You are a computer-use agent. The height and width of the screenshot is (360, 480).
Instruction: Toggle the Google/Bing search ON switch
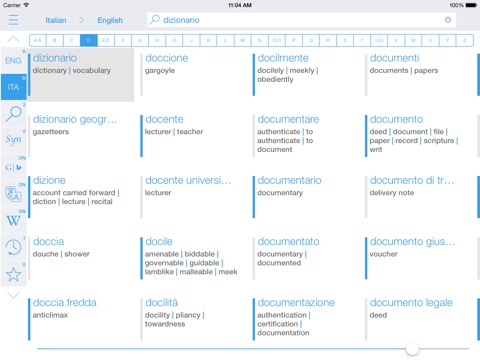tap(14, 167)
